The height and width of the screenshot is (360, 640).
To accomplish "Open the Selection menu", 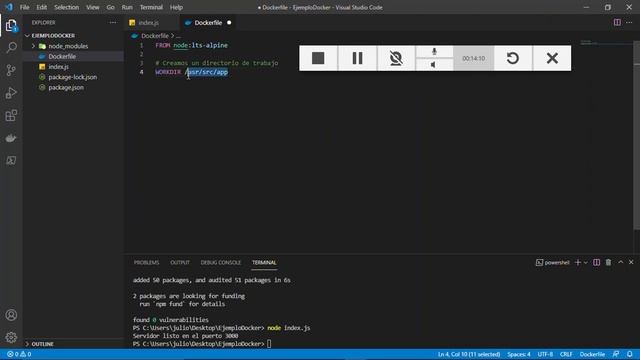I will click(x=67, y=7).
